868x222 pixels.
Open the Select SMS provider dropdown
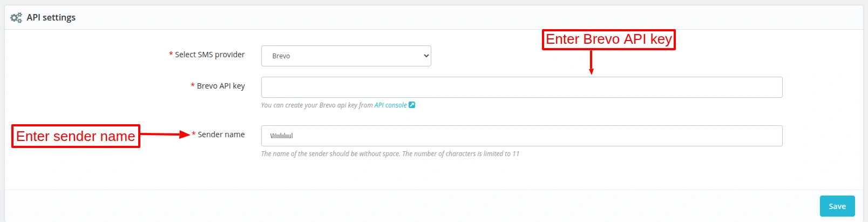(346, 56)
